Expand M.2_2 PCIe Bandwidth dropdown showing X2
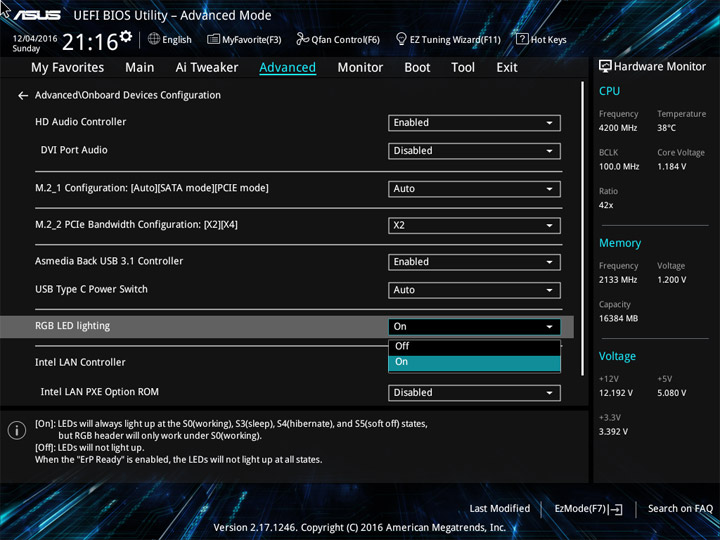 [474, 225]
